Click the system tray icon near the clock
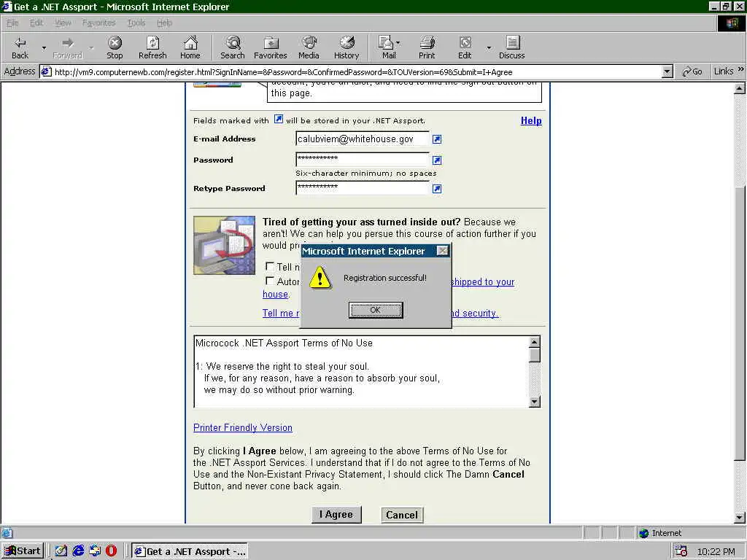This screenshot has width=747, height=560. click(x=681, y=551)
